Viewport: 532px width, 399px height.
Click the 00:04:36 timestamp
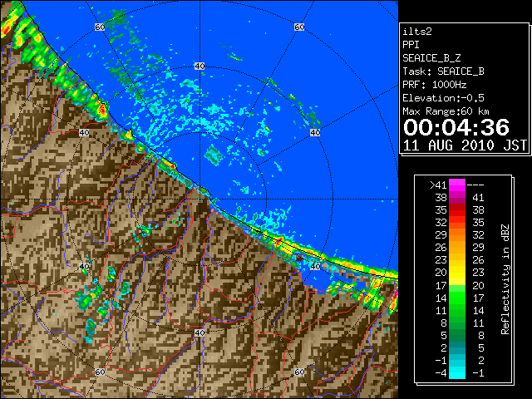456,127
